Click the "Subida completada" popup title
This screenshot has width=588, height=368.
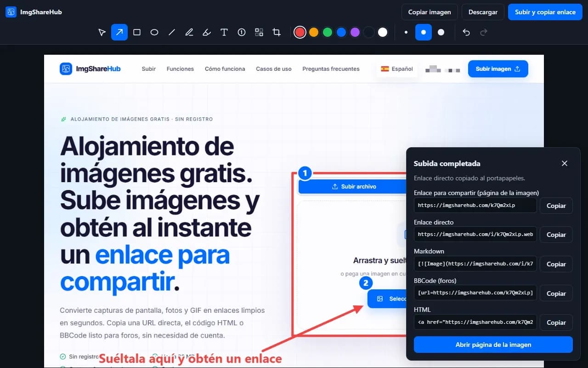[447, 163]
